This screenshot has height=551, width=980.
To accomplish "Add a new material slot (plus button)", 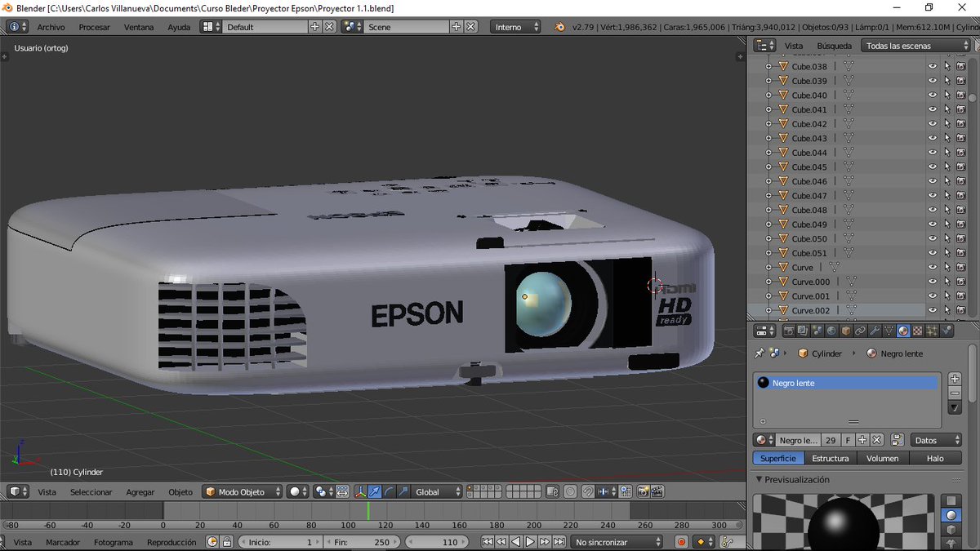I will [955, 379].
